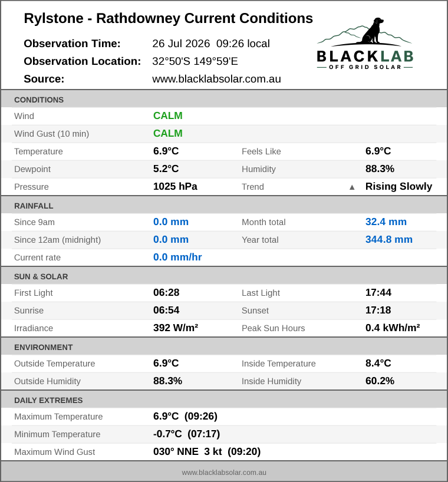Click the Outside Humidity value 88.3%
448x482 pixels.
[168, 381]
